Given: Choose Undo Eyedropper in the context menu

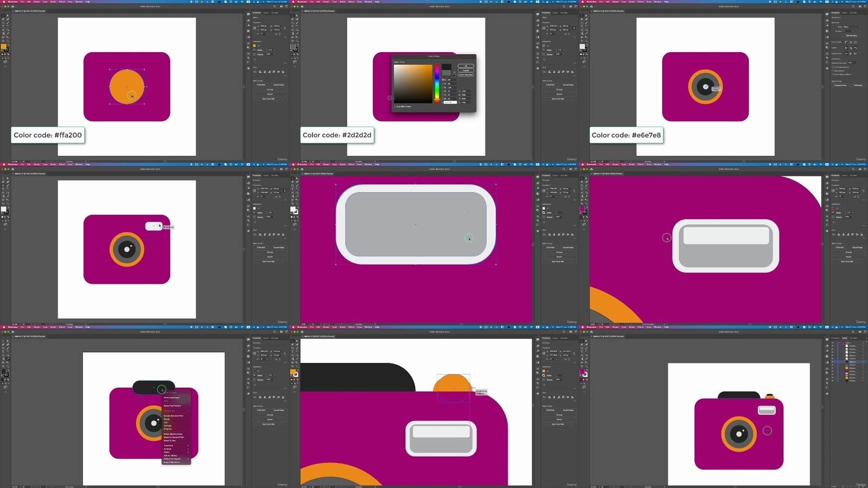Looking at the screenshot, I should click(x=171, y=397).
